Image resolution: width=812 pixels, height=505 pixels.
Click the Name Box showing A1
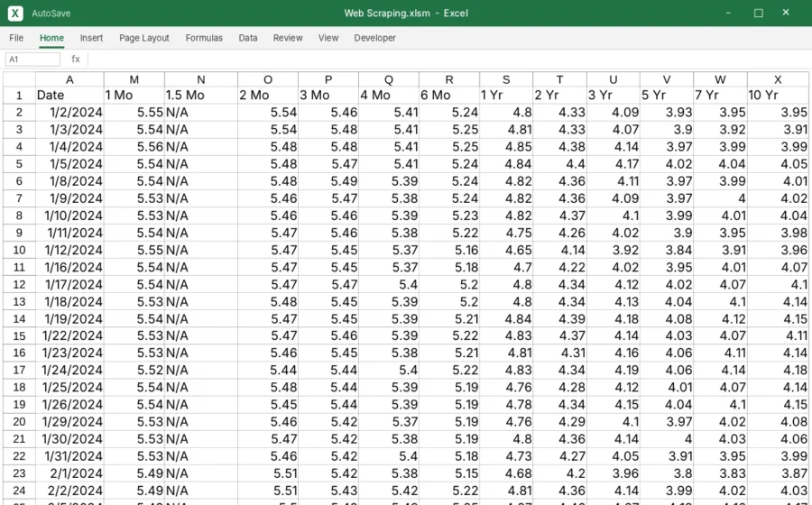pos(32,59)
